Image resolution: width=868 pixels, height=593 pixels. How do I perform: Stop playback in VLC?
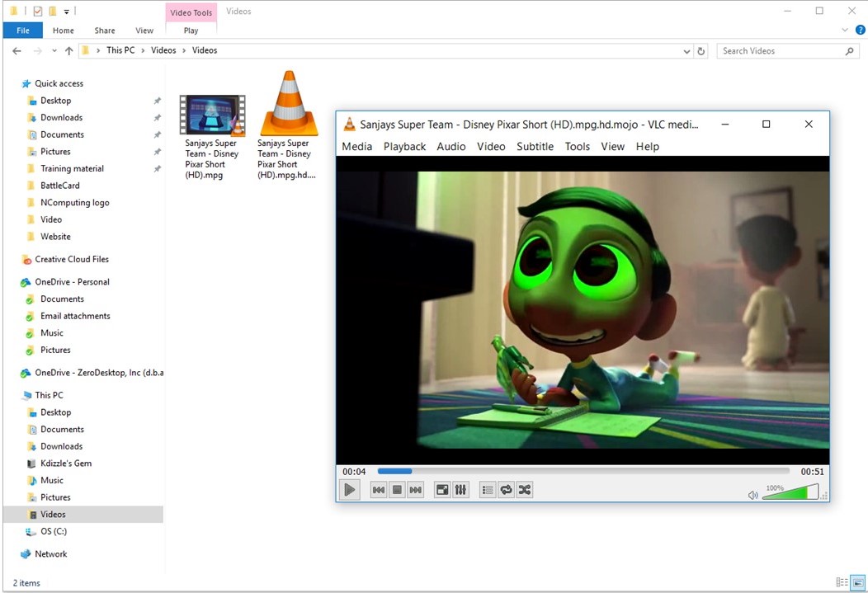pyautogui.click(x=397, y=490)
